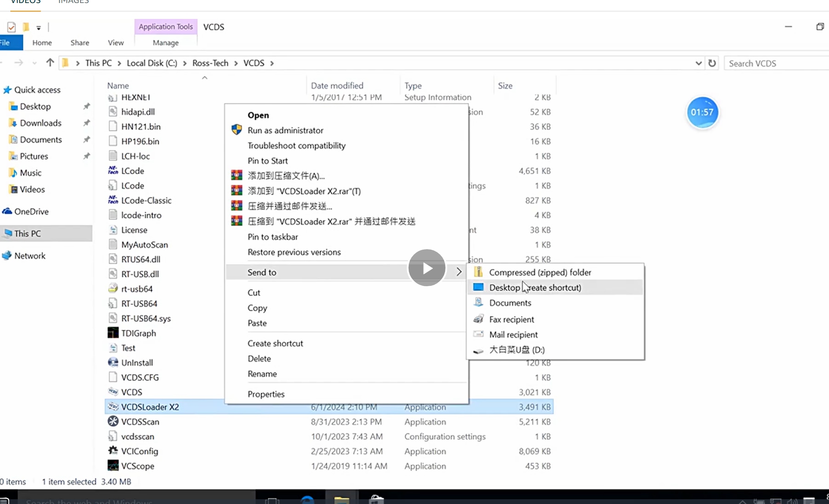This screenshot has height=504, width=829.
Task: Click the shield icon for Run as administrator
Action: pyautogui.click(x=237, y=130)
